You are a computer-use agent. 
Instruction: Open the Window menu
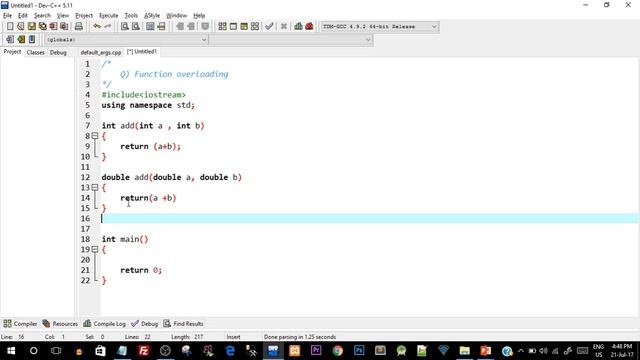click(x=176, y=16)
